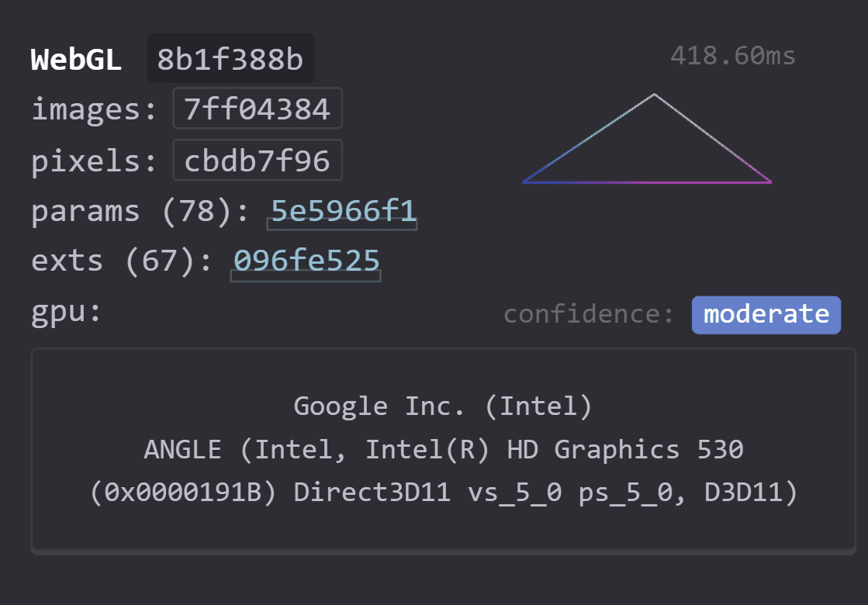Click the ANGLE Intel HD Graphics 530 line
Viewport: 868px width, 605px height.
[x=443, y=449]
